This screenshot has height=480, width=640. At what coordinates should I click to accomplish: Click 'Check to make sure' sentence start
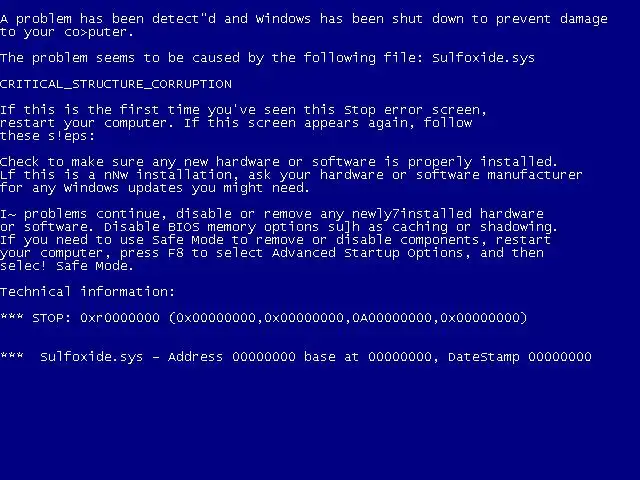pos(71,162)
